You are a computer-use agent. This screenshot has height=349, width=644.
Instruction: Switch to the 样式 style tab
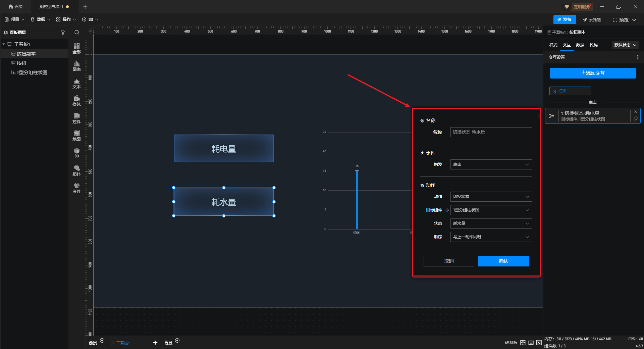click(553, 45)
